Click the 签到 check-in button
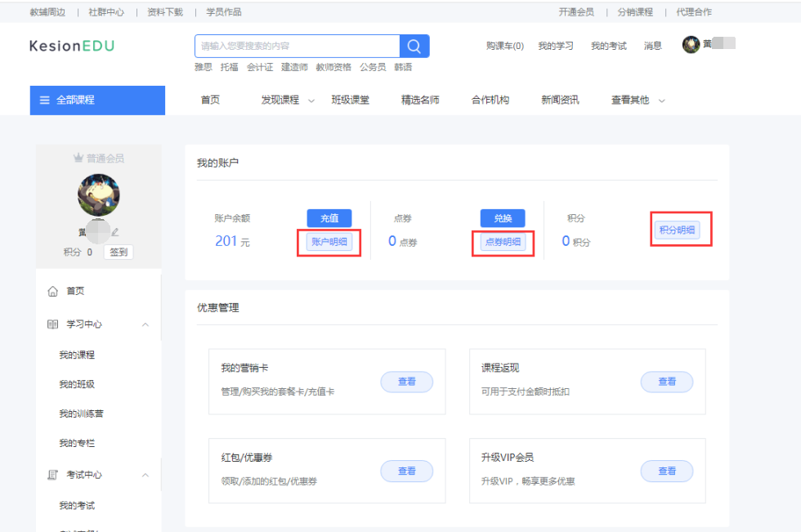 click(x=119, y=253)
